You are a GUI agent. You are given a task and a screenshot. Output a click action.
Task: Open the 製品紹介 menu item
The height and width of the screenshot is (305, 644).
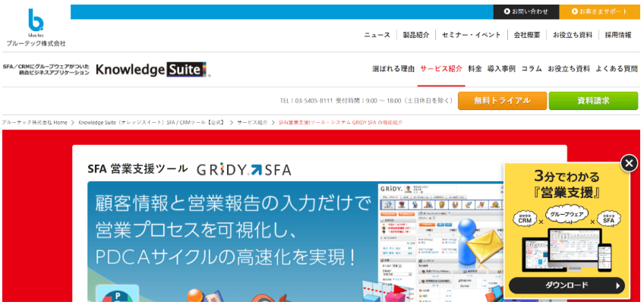[416, 35]
